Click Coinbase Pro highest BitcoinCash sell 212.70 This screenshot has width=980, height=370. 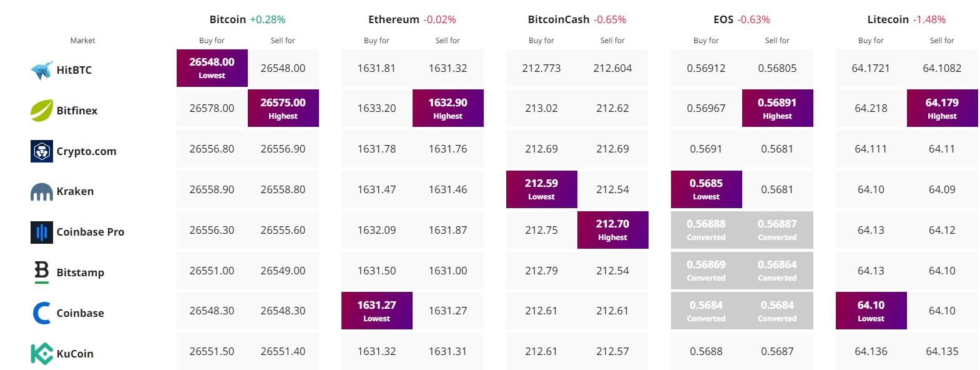coord(613,230)
